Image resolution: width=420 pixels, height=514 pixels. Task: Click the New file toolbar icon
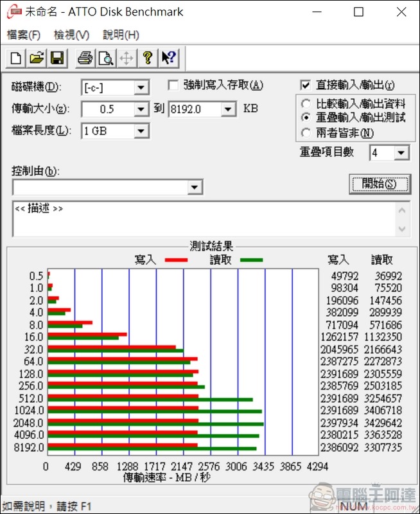[16, 58]
